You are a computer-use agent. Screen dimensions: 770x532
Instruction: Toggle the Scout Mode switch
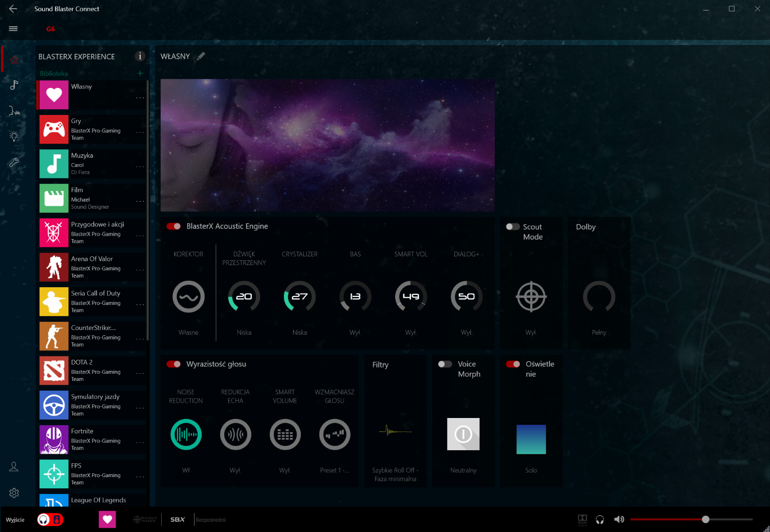(x=513, y=227)
